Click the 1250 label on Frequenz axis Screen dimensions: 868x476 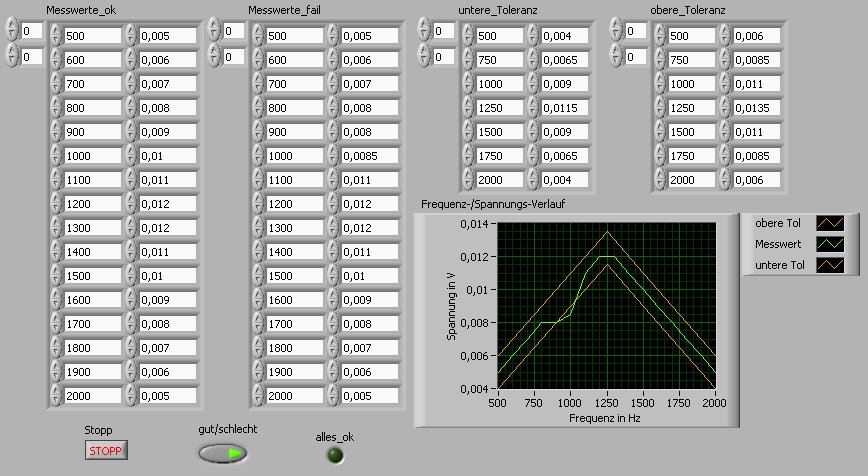click(606, 402)
